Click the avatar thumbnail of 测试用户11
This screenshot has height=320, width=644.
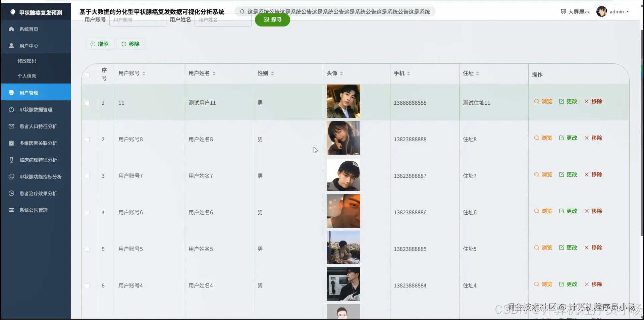(x=343, y=101)
